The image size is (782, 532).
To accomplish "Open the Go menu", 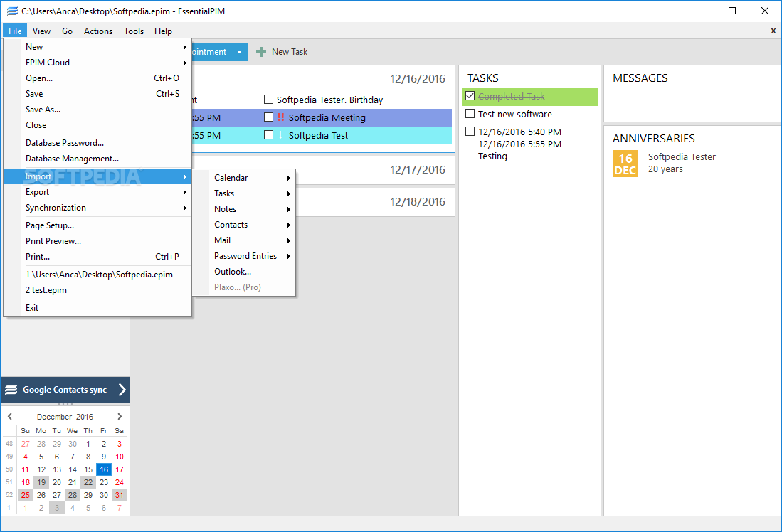I will (x=68, y=31).
